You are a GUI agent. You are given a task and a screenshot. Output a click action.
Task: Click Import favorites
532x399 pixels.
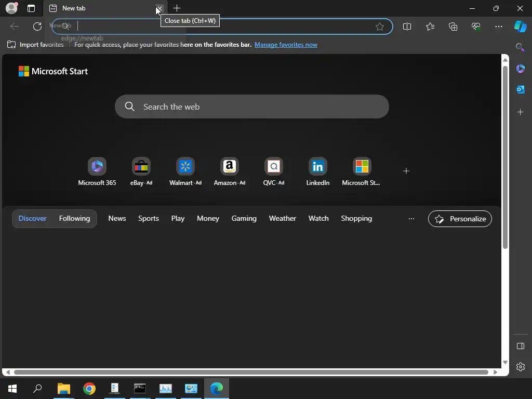pyautogui.click(x=36, y=45)
